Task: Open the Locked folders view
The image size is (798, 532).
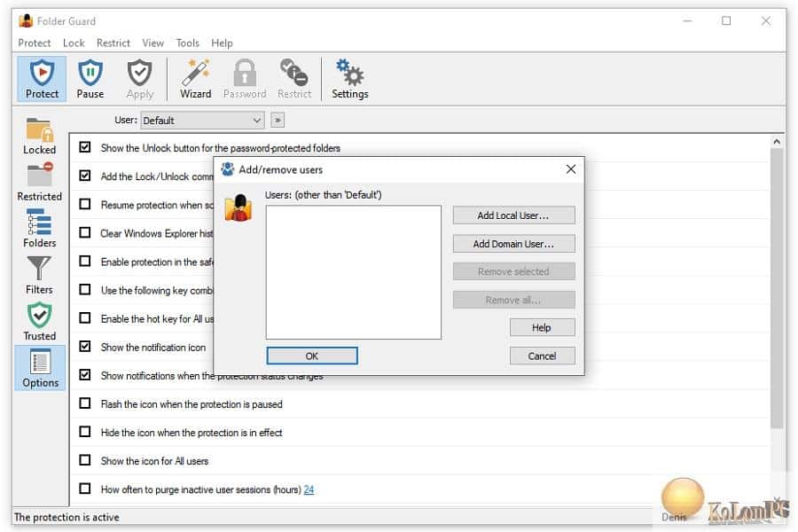Action: [39, 129]
